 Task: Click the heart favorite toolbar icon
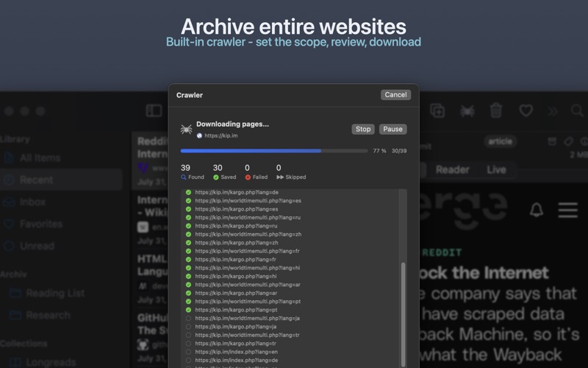point(526,110)
